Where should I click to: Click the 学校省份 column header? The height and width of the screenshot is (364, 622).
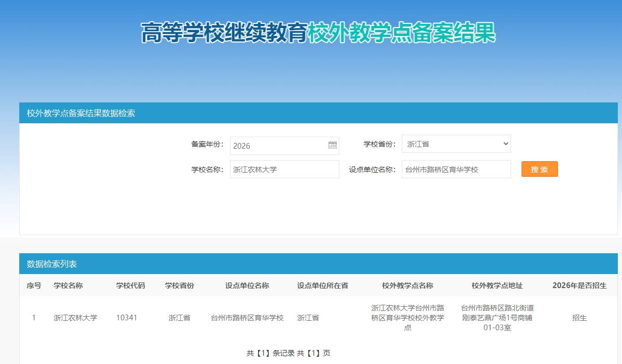tap(179, 285)
